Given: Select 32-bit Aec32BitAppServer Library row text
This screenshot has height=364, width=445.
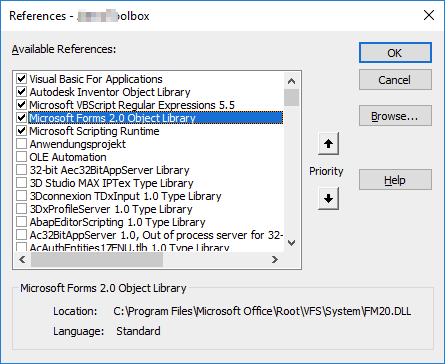Looking at the screenshot, I should pyautogui.click(x=109, y=170).
